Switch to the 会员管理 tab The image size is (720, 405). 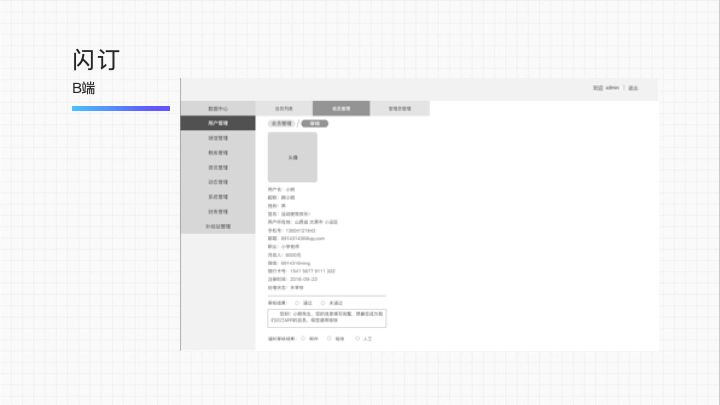pos(341,108)
